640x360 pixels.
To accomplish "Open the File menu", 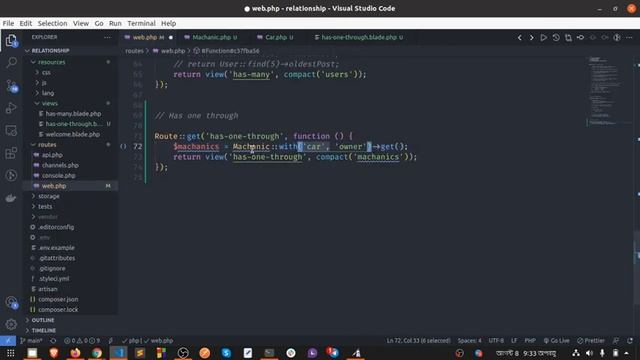I will coord(8,23).
